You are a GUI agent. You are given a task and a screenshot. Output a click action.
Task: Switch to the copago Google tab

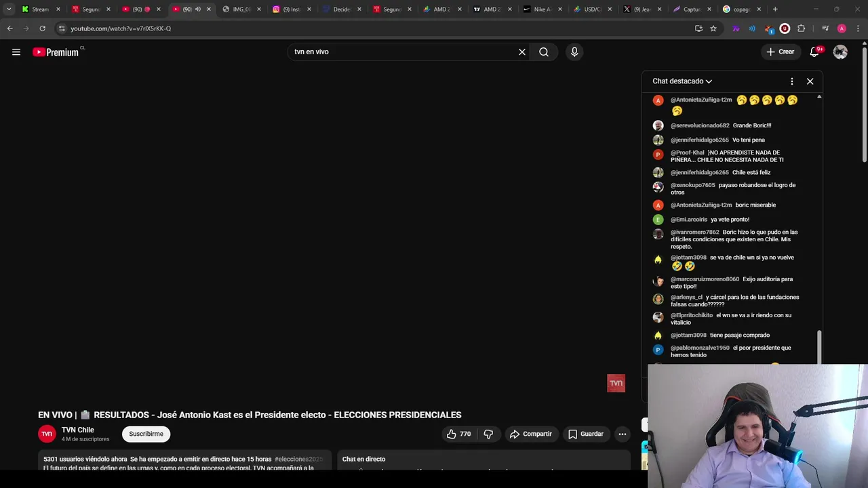pyautogui.click(x=742, y=9)
